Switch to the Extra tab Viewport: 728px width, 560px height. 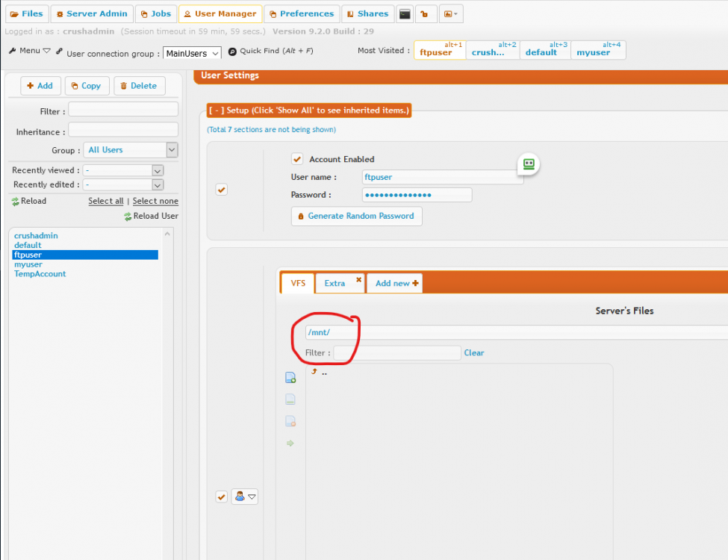335,283
